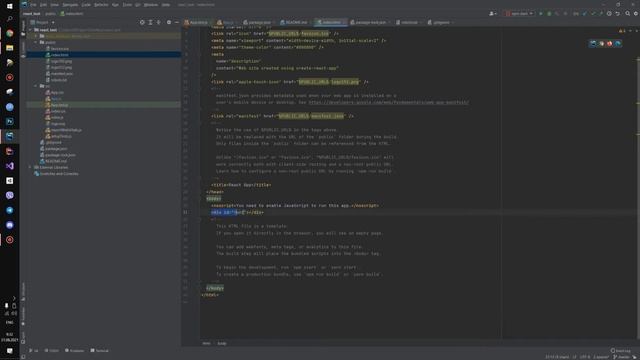Image resolution: width=640 pixels, height=360 pixels.
Task: Open the user account dropdown in toolbar
Action: pyautogui.click(x=493, y=13)
